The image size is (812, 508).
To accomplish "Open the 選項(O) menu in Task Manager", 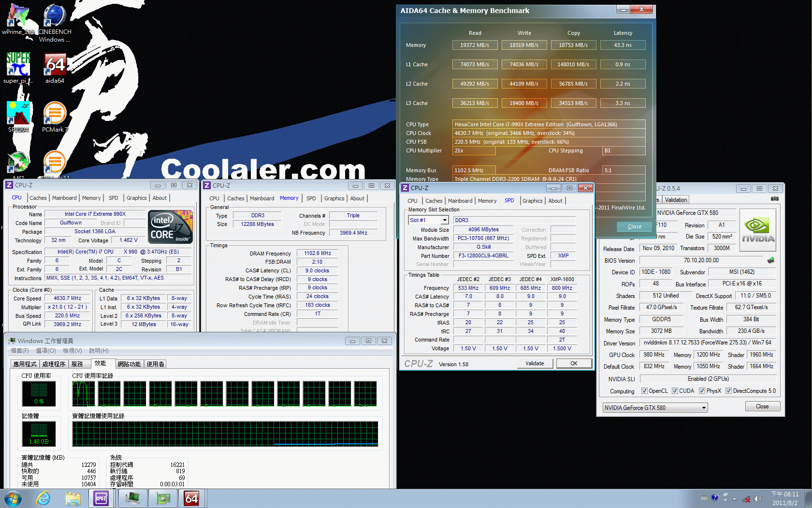I will [x=46, y=351].
